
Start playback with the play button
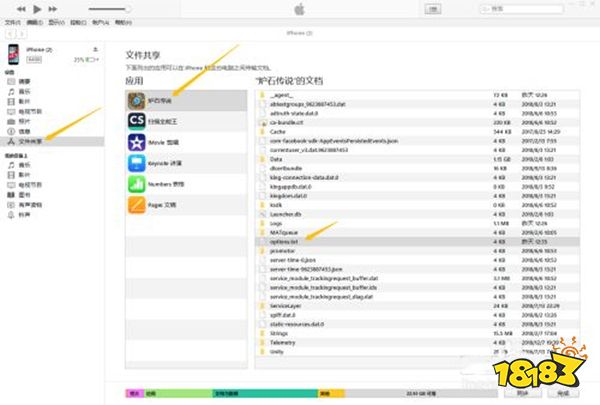click(37, 9)
